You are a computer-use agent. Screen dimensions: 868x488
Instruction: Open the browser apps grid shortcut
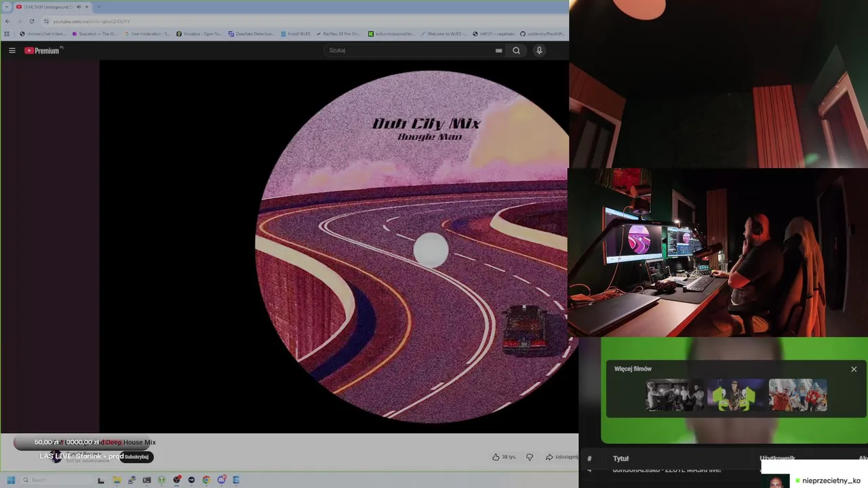tap(7, 33)
